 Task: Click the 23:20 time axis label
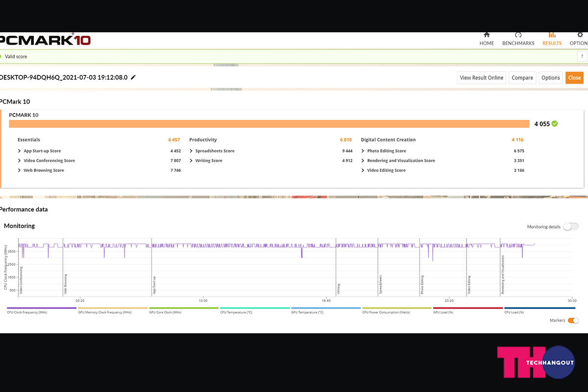(x=449, y=300)
